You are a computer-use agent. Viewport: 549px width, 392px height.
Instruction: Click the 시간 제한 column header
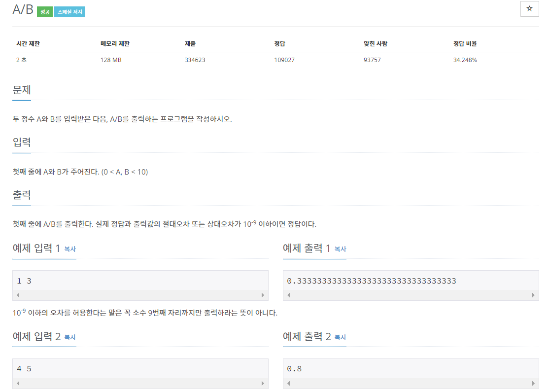28,44
